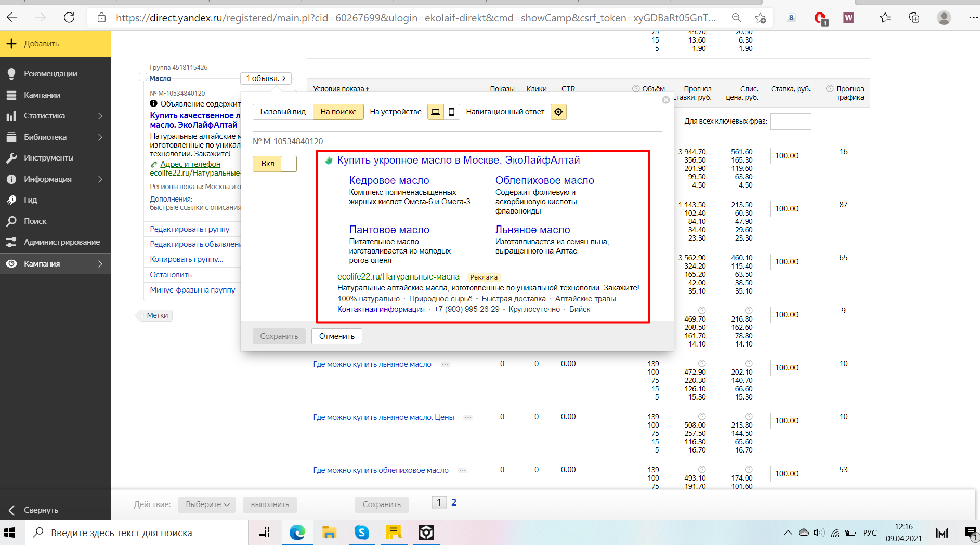Launch Skype from the taskbar
980x545 pixels.
(361, 533)
